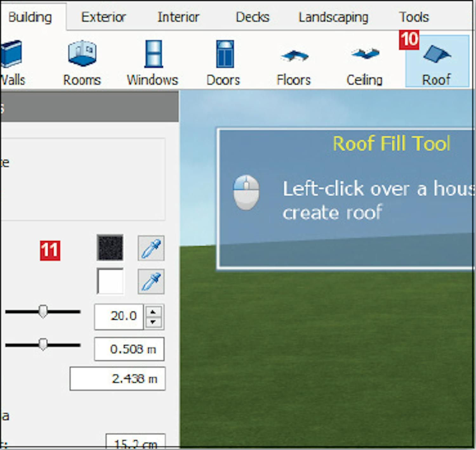Click slider handle beside the 20.0 field
The image size is (476, 450).
click(43, 312)
